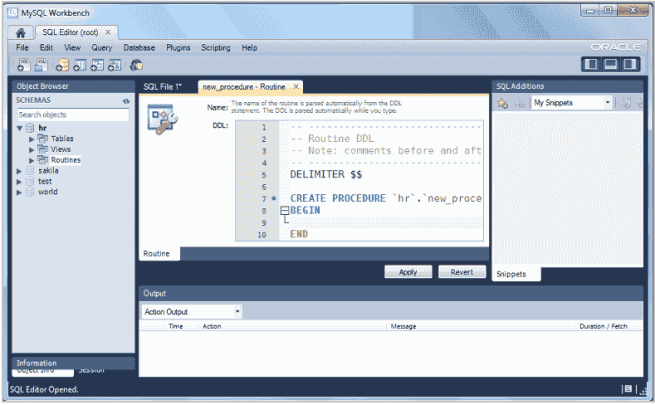Click the Tables folder icon under hr

[x=43, y=138]
